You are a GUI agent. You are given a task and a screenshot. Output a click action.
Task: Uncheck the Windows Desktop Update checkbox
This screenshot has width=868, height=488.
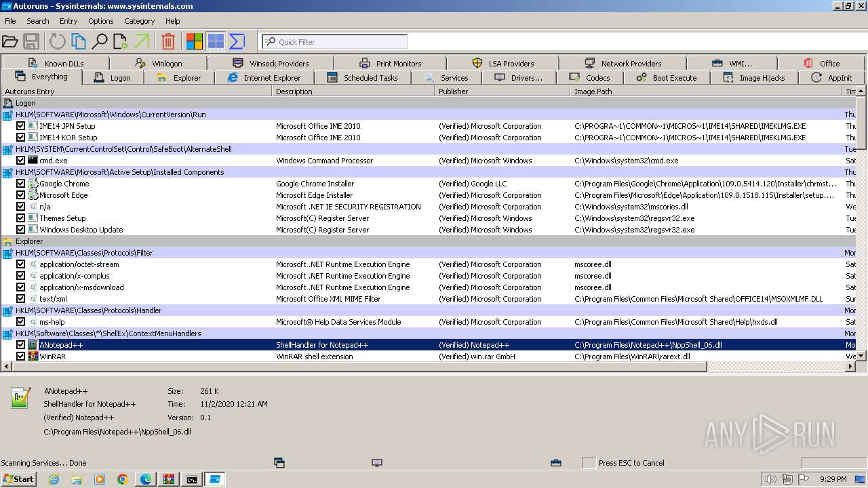tap(20, 230)
